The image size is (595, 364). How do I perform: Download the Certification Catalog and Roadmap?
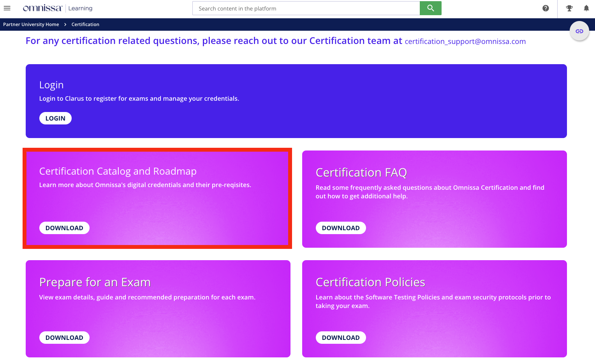64,228
